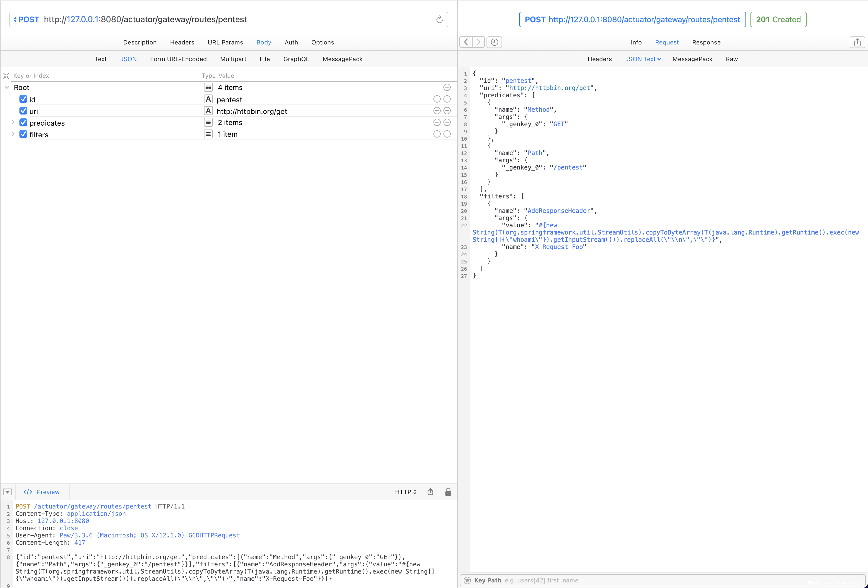868x588 pixels.
Task: Click the share icon in response panel
Action: [x=857, y=42]
